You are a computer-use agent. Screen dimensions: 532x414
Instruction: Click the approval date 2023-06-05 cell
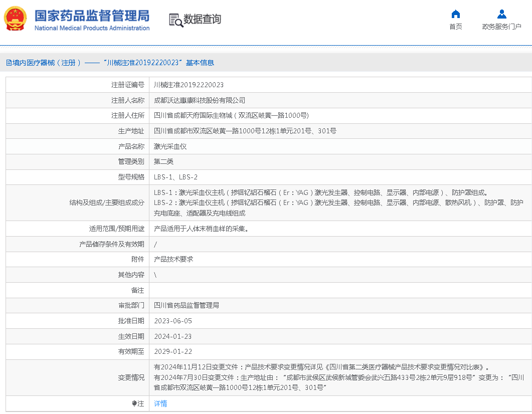pos(173,321)
